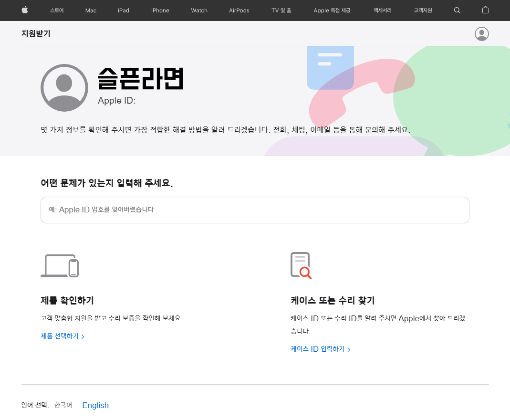Open the Apple 독점 제공 menu
This screenshot has height=420, width=510.
332,10
